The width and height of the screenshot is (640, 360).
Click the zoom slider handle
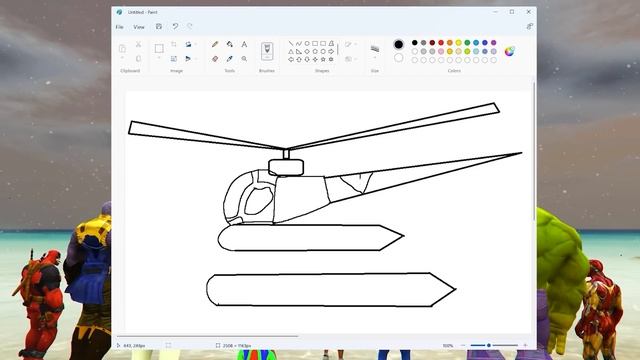coord(489,345)
